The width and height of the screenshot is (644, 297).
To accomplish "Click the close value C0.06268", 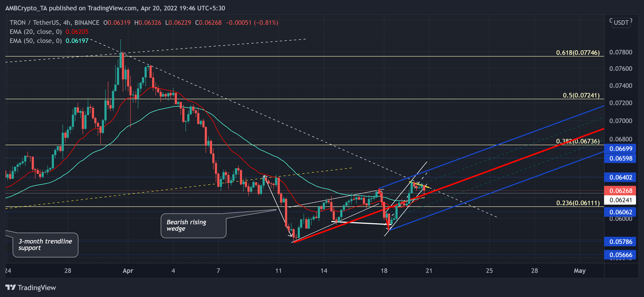I will coord(208,22).
